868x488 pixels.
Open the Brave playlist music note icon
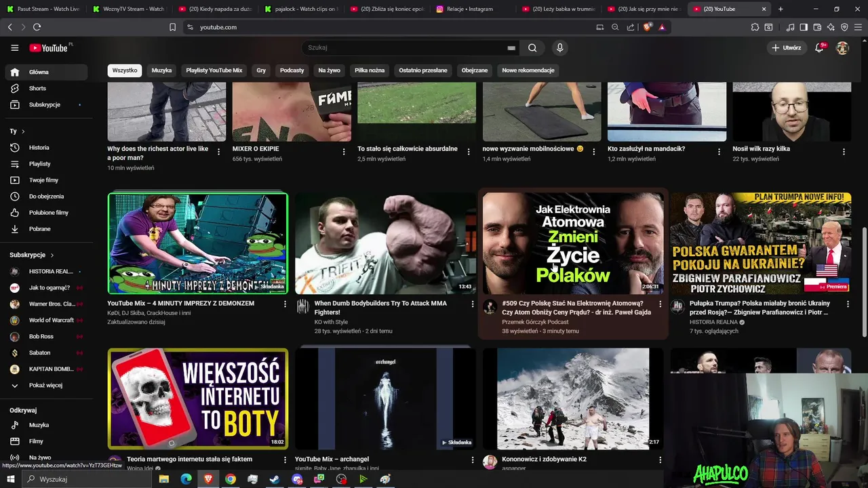click(x=790, y=27)
